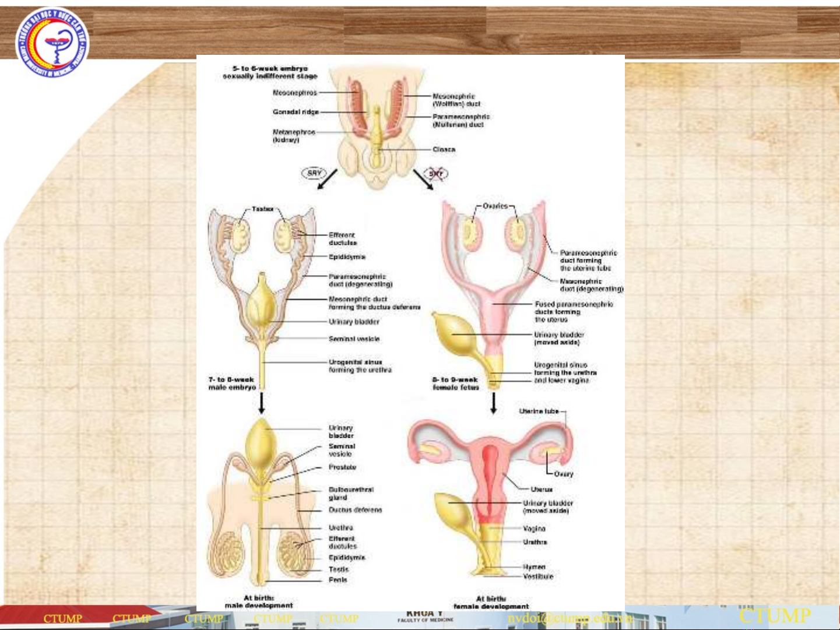Click the Ovary label at birth
The image size is (840, 630).
[564, 474]
